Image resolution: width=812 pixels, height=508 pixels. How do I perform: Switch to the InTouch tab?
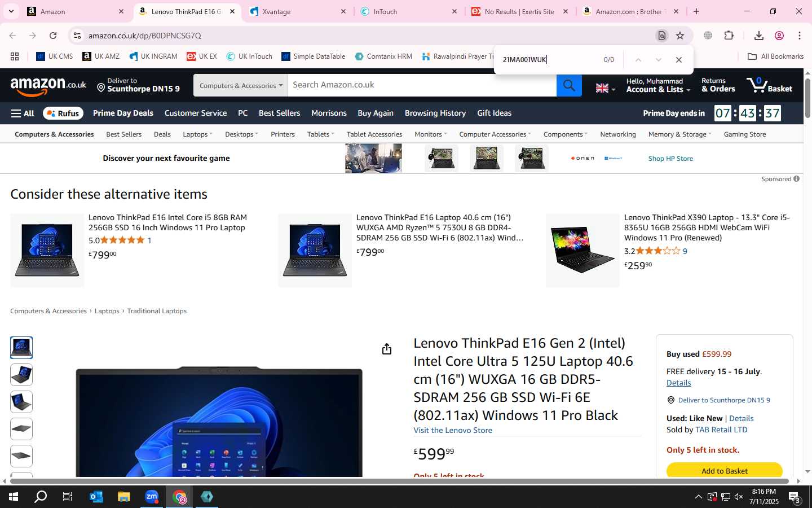point(408,11)
